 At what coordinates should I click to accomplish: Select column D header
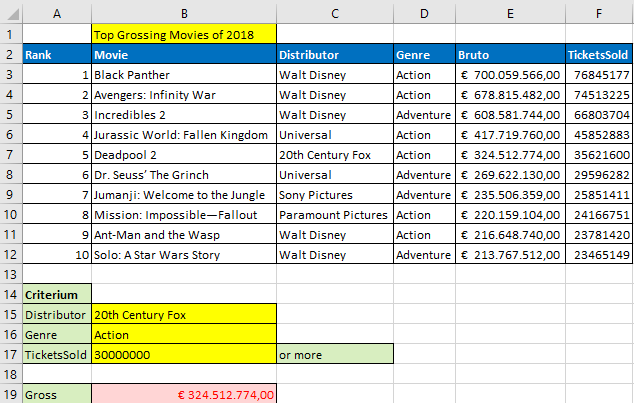click(424, 13)
